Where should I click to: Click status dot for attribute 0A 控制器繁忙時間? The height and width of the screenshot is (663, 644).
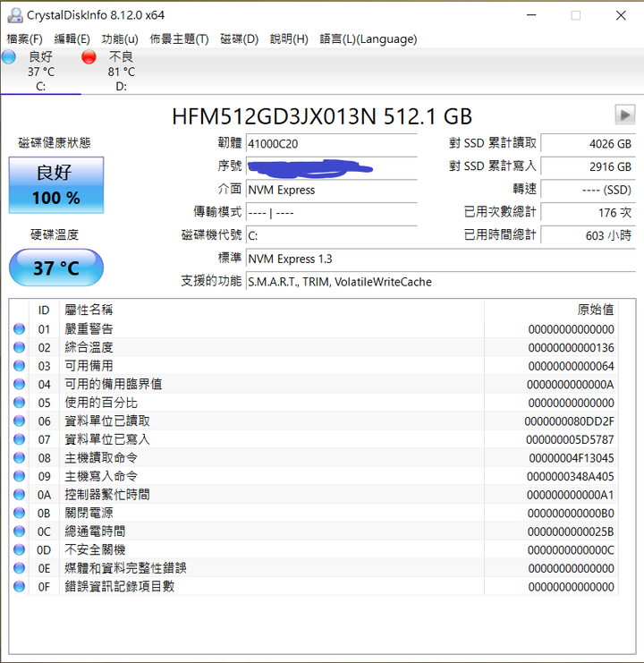coord(19,494)
